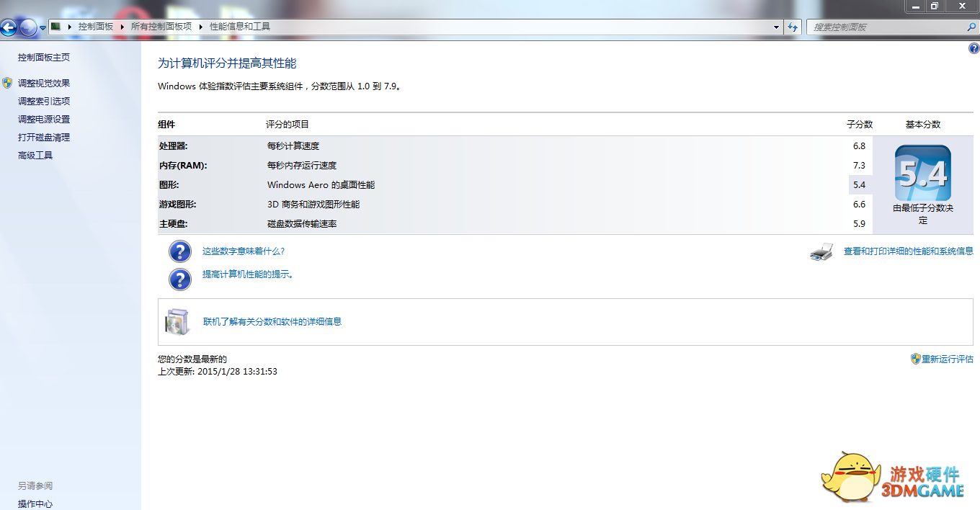
Task: Click shield icon beside 重新运行评估
Action: coord(916,359)
